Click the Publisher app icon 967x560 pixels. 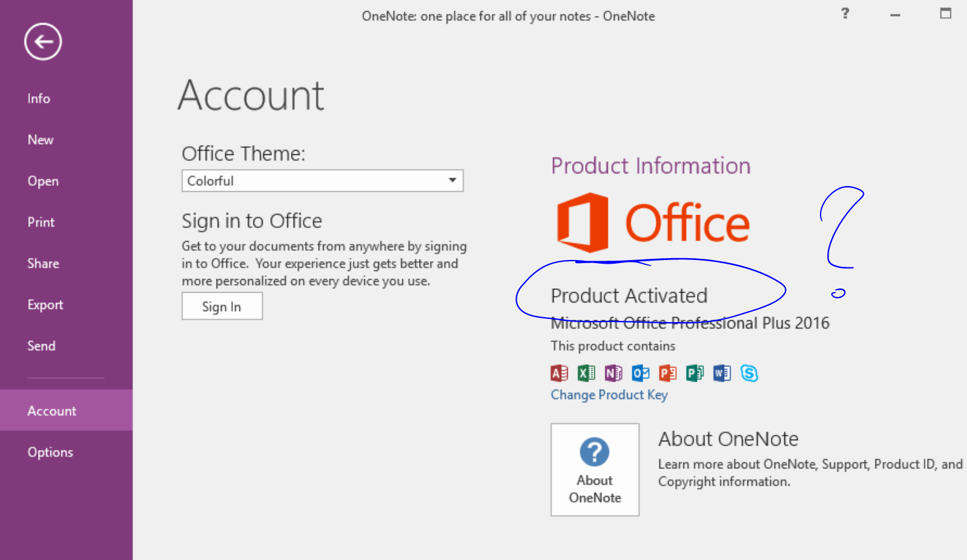point(694,373)
